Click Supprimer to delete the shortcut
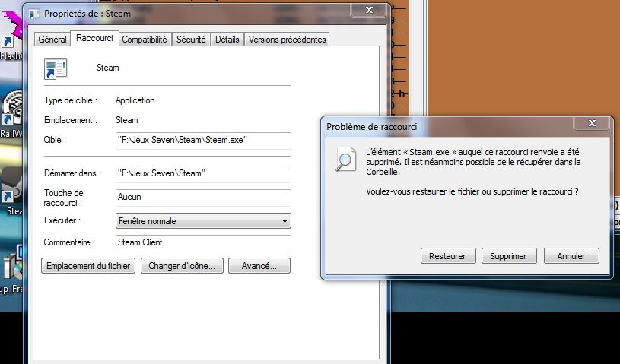This screenshot has height=364, width=620. click(x=509, y=256)
